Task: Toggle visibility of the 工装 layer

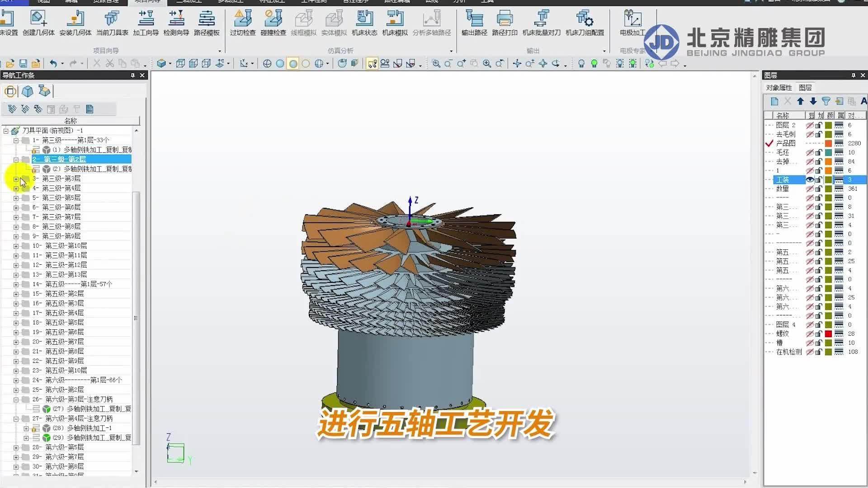Action: tap(809, 179)
